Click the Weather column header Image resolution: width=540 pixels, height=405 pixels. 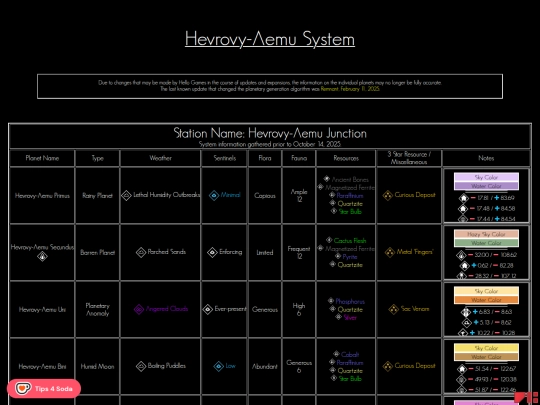pos(160,158)
